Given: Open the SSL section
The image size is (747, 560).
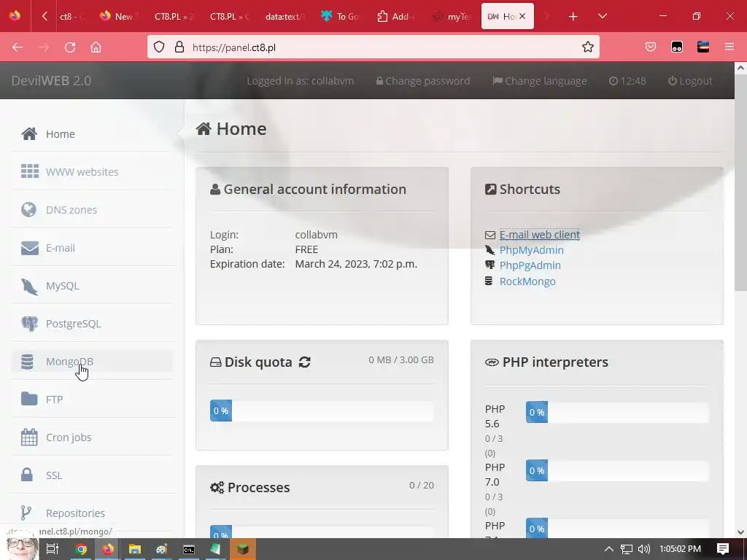Looking at the screenshot, I should 93,475.
